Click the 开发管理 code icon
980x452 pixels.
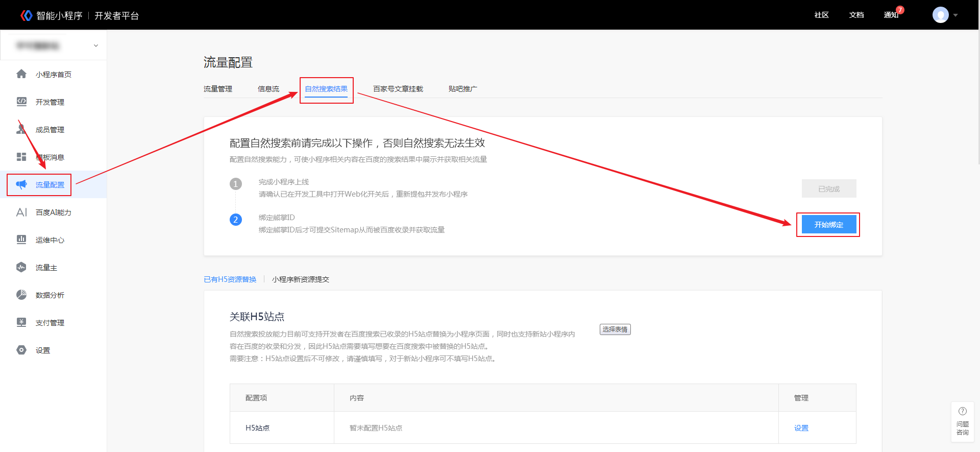click(x=21, y=102)
